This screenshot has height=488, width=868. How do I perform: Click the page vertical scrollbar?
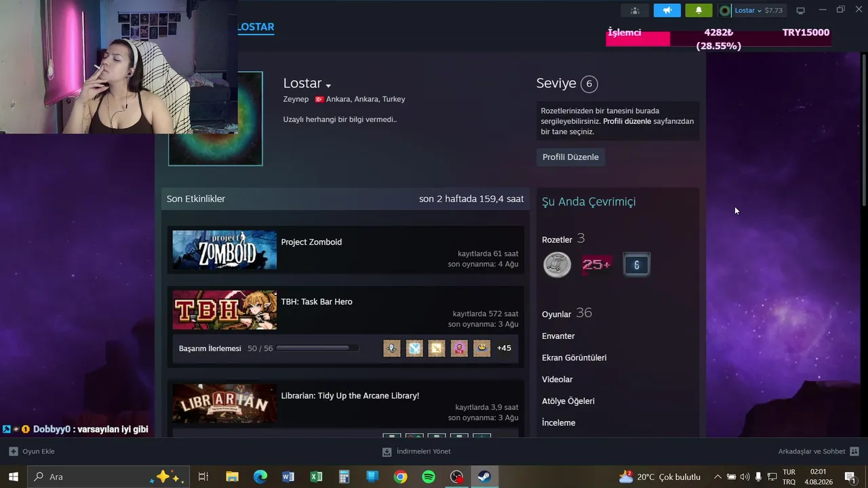(864, 129)
